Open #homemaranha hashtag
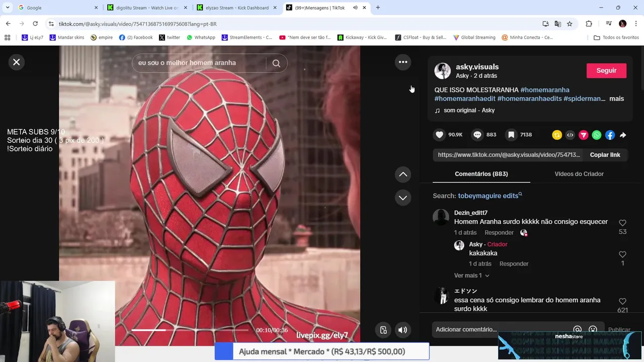 tap(545, 90)
